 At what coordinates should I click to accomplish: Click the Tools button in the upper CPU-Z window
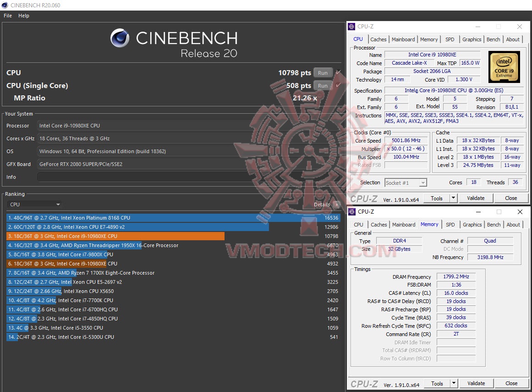436,198
